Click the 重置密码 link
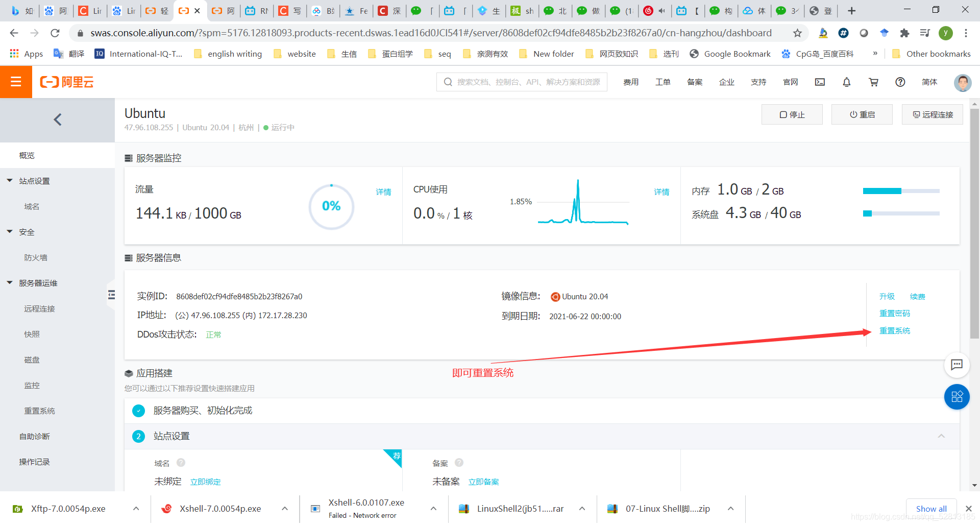The image size is (980, 526). pos(894,313)
